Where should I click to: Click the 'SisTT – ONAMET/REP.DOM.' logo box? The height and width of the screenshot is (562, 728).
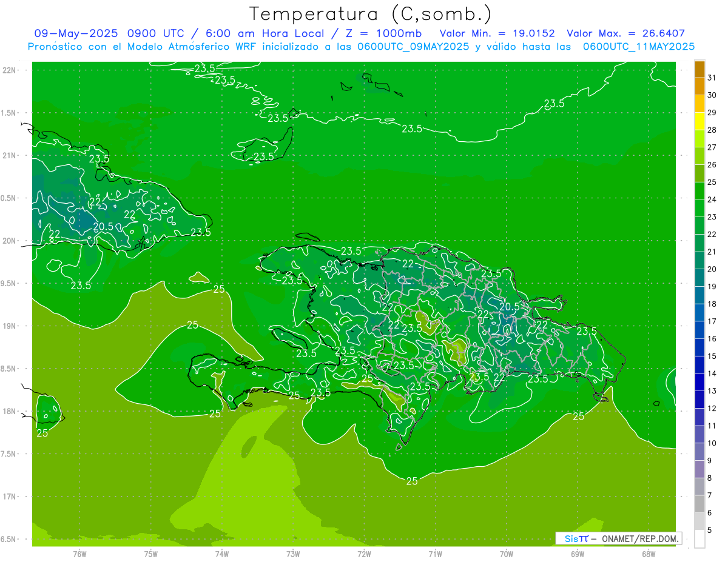(x=619, y=538)
